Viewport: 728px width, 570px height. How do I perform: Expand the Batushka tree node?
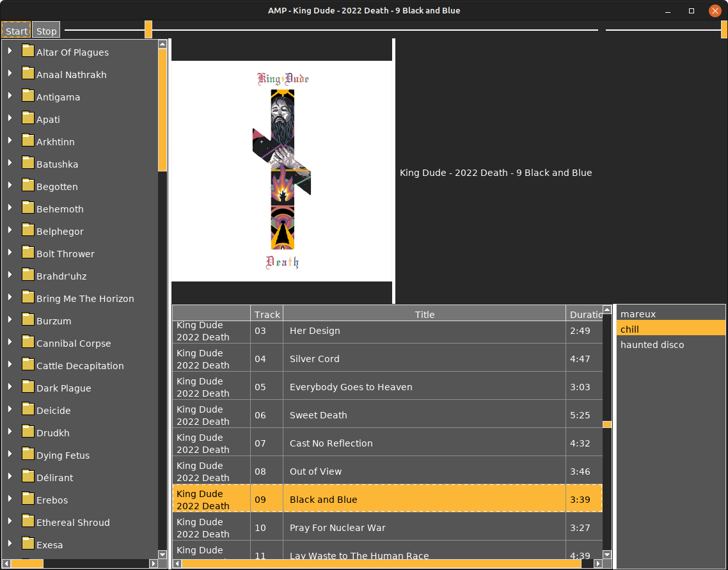pos(10,162)
